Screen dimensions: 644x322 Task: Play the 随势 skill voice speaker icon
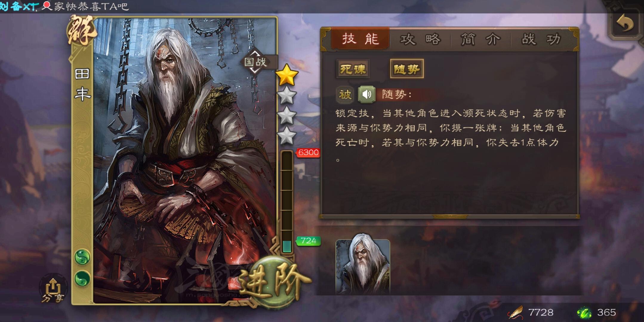[367, 95]
